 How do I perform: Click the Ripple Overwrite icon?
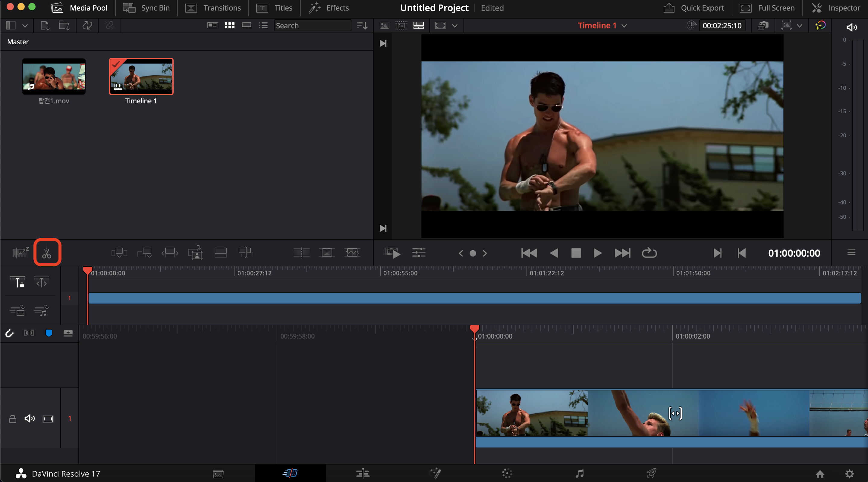[170, 252]
